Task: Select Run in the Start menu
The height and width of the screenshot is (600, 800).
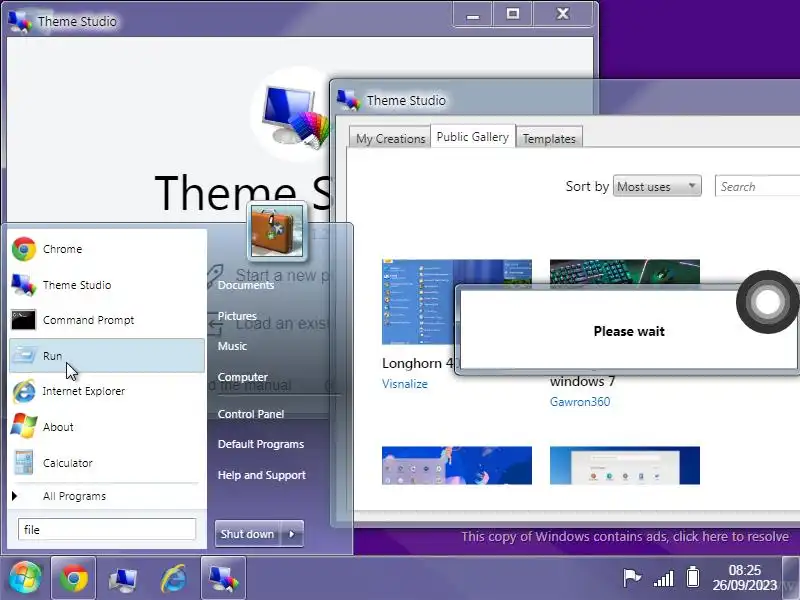Action: click(107, 356)
